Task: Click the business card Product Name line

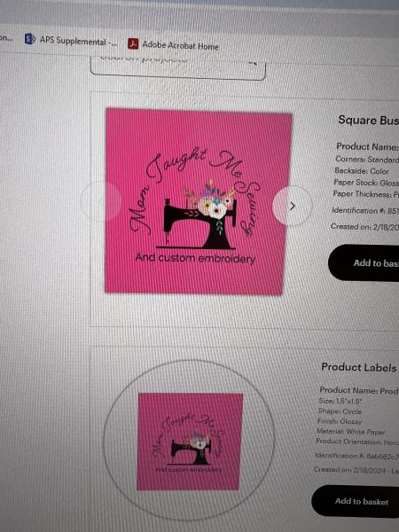Action: pos(367,146)
